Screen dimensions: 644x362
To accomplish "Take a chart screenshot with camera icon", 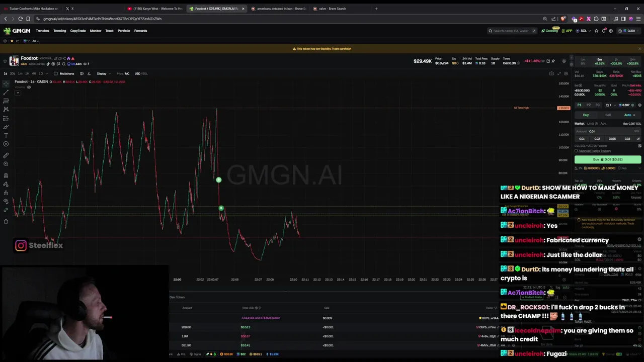I will pyautogui.click(x=551, y=73).
